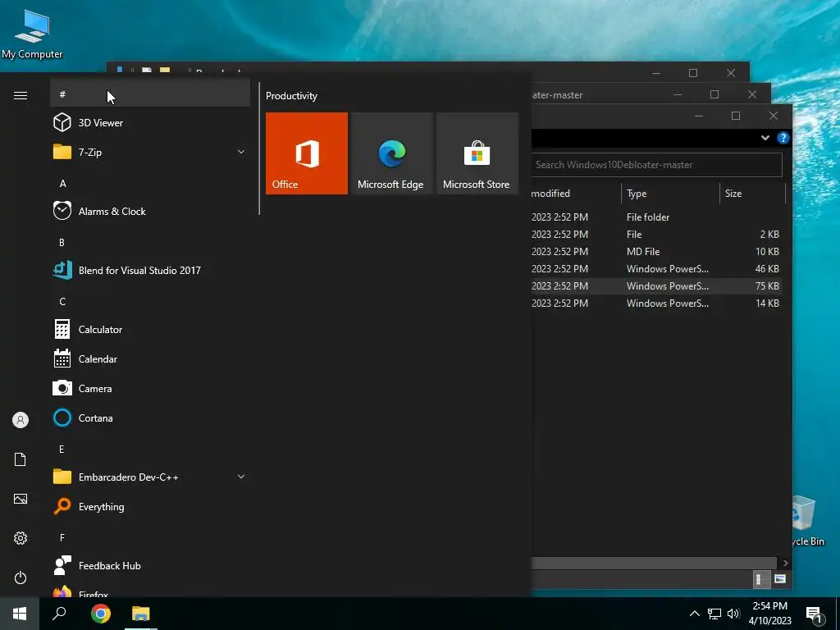
Task: Open taskbar Search magnifier
Action: pos(59,614)
